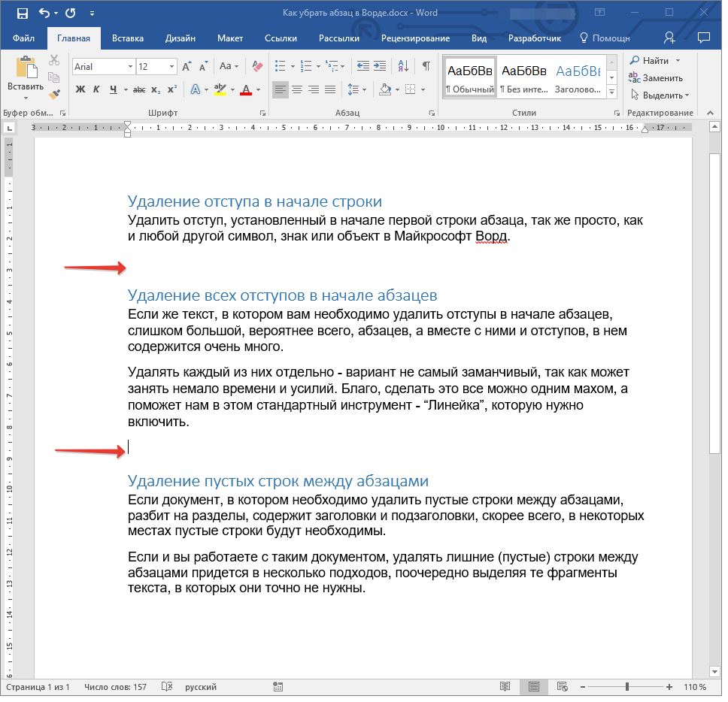
Task: Click the Undo arrow icon
Action: pyautogui.click(x=44, y=13)
